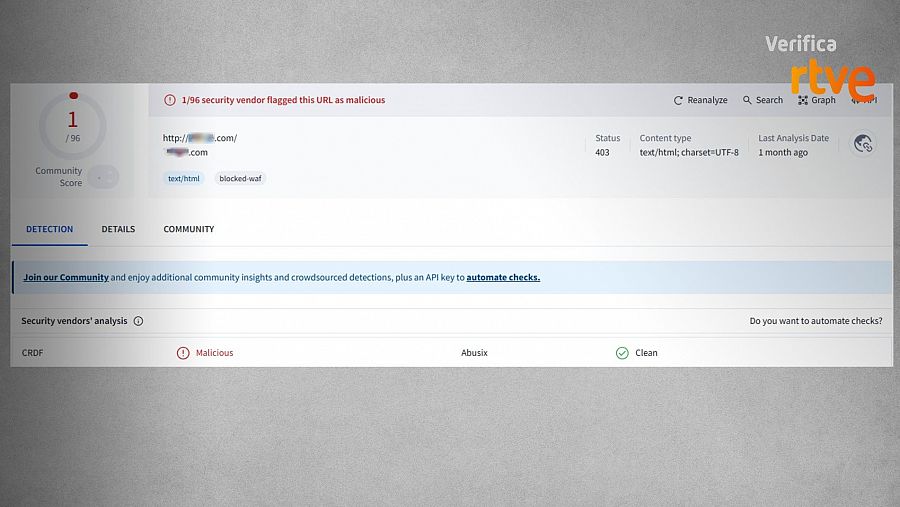Image resolution: width=900 pixels, height=507 pixels.
Task: Click 'Do you want to automate checks?'
Action: 816,322
